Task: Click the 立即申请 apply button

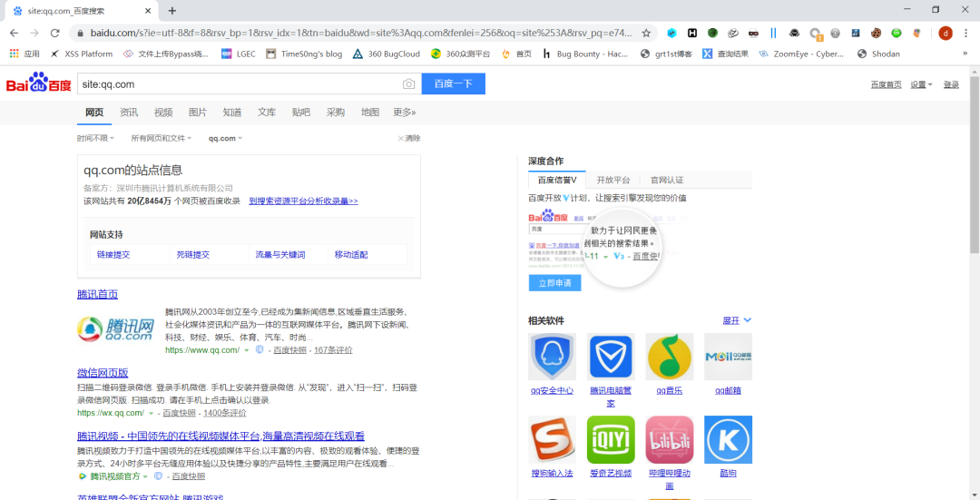Action: coord(554,282)
